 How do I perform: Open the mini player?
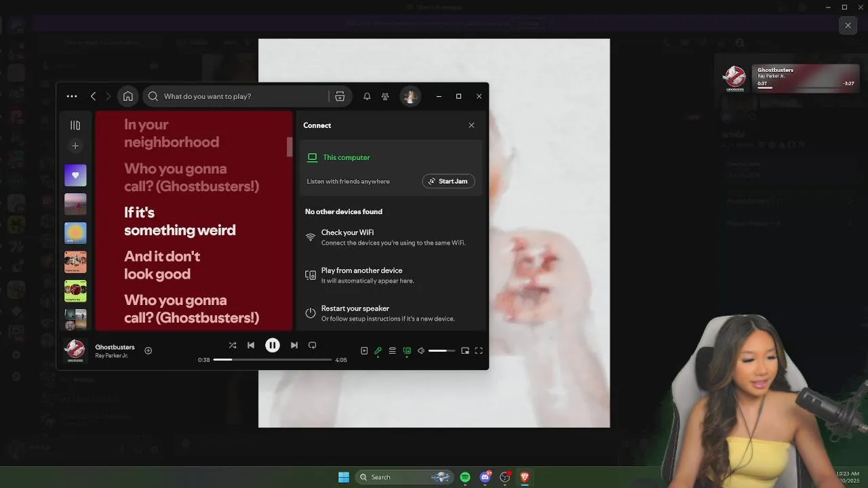[x=465, y=350]
